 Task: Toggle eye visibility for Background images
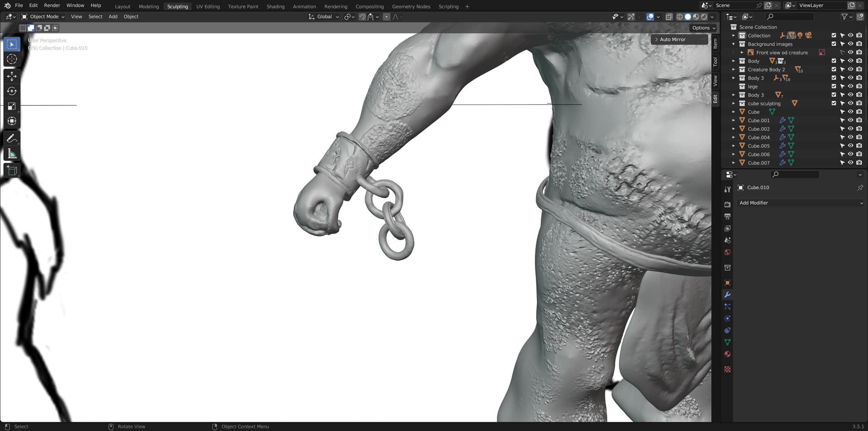pyautogui.click(x=850, y=44)
